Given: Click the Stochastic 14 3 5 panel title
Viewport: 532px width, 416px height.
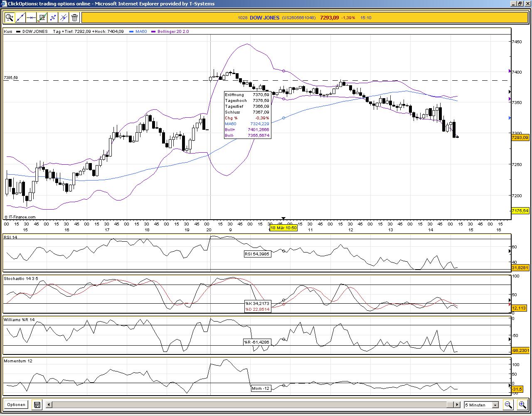Looking at the screenshot, I should tap(21, 278).
